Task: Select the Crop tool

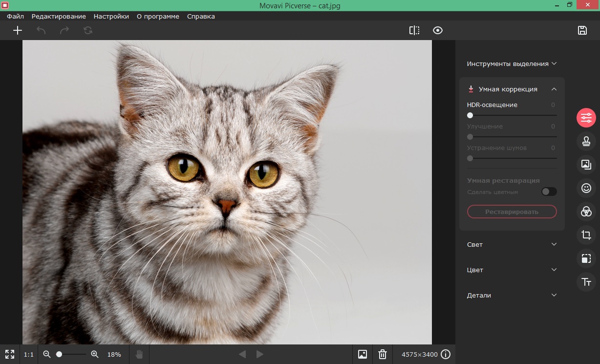Action: click(586, 235)
